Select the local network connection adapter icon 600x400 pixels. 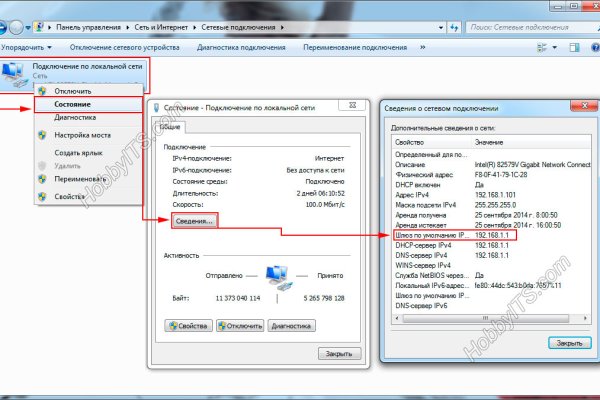pos(14,72)
